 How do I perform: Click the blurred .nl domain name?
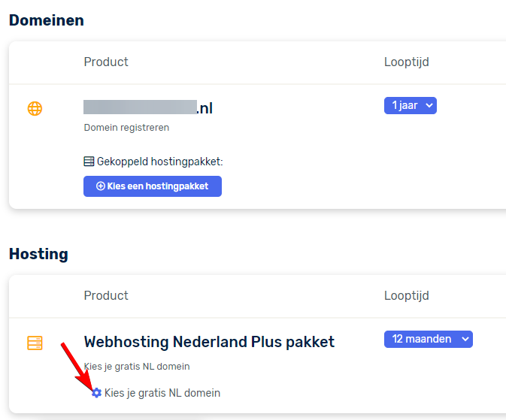[x=148, y=108]
